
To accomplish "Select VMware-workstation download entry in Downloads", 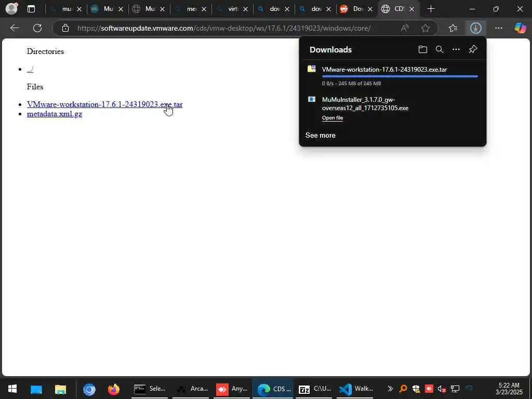I will click(x=393, y=76).
